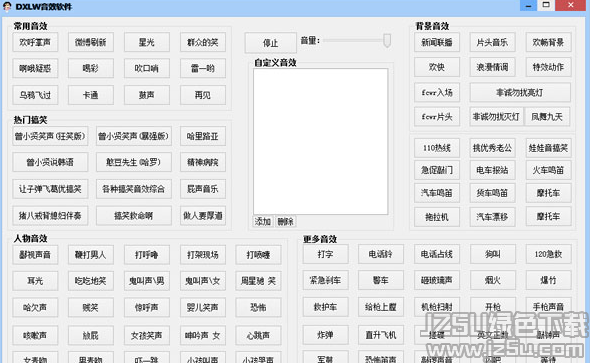
Task: Play the 欢呼掌声 sound effect
Action: point(35,42)
